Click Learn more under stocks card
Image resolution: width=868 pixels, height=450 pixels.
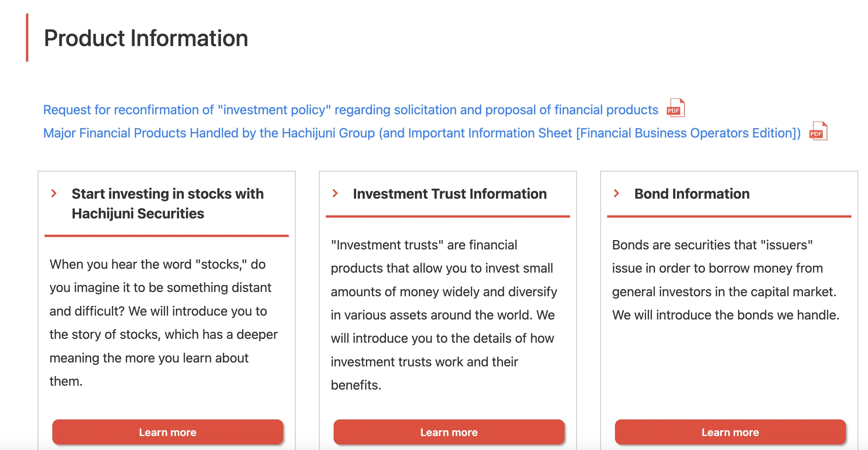(x=168, y=432)
